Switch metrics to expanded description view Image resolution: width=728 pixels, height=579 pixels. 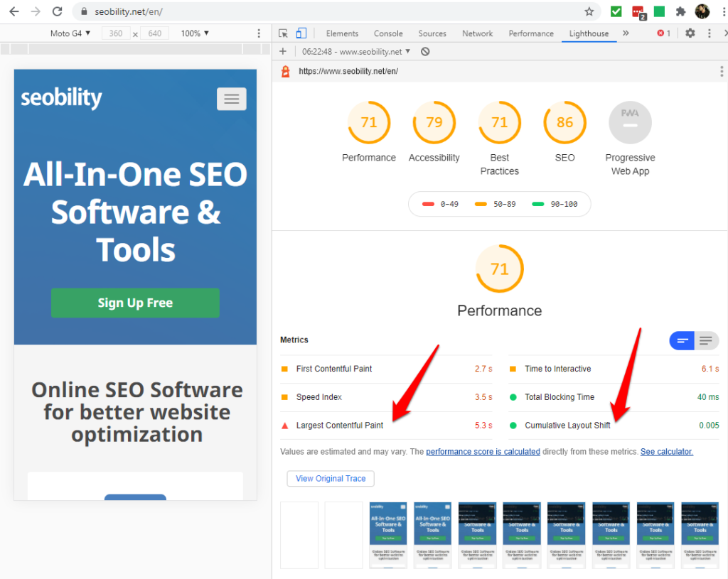coord(706,341)
